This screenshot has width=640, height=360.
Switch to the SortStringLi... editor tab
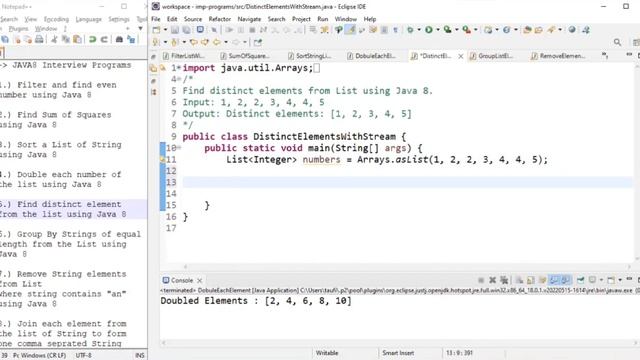point(310,56)
